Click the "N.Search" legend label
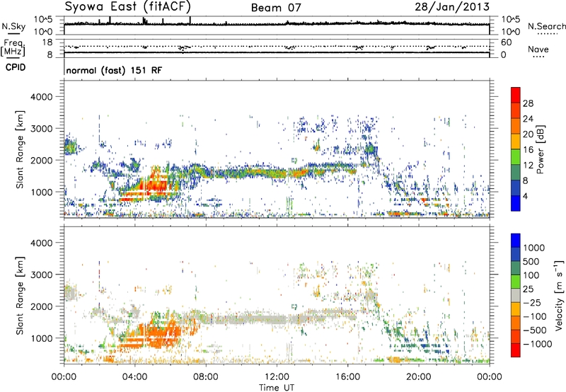 tap(547, 26)
